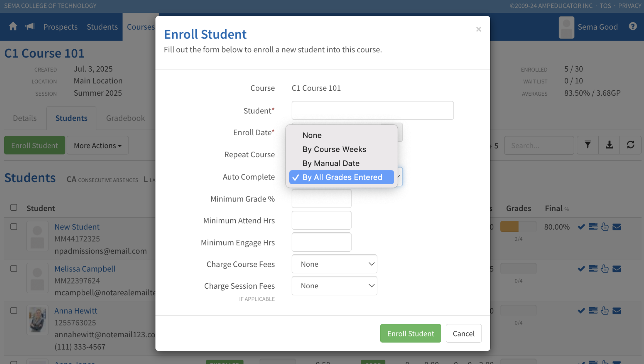644x364 pixels.
Task: Open the announcements megaphone icon
Action: point(30,27)
